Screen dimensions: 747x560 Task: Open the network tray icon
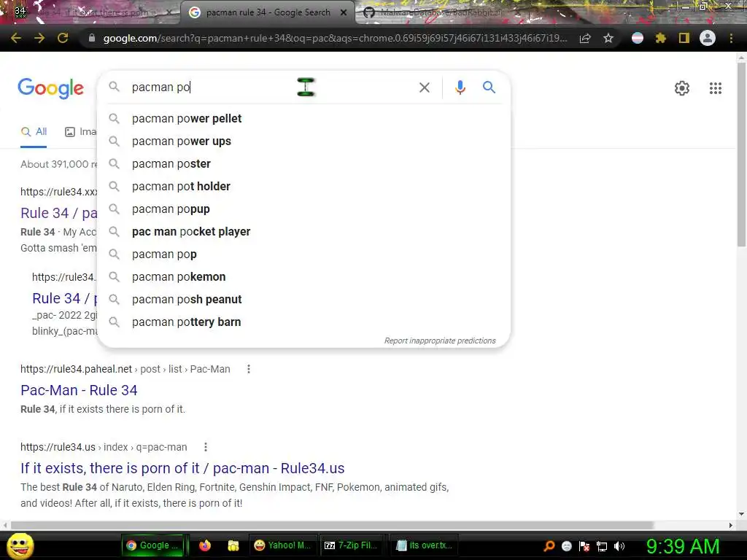(x=602, y=546)
